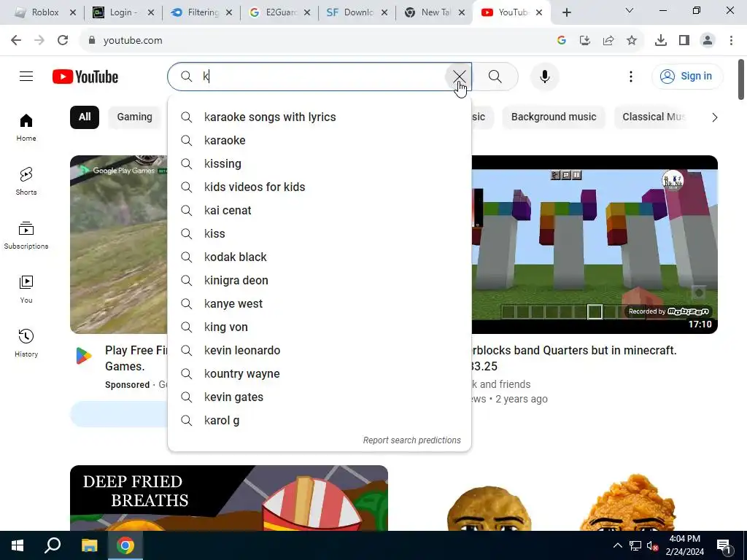Open the YouTube hamburger guide menu
The height and width of the screenshot is (560, 747).
tap(26, 76)
